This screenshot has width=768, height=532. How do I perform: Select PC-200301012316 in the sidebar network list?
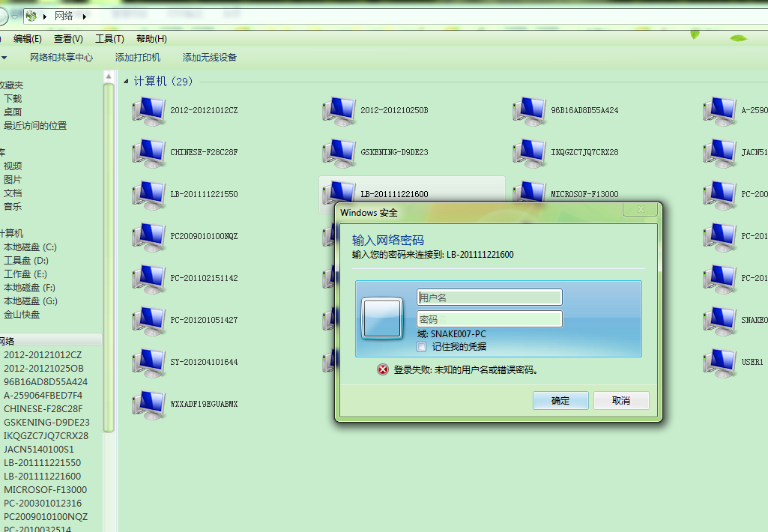43,503
